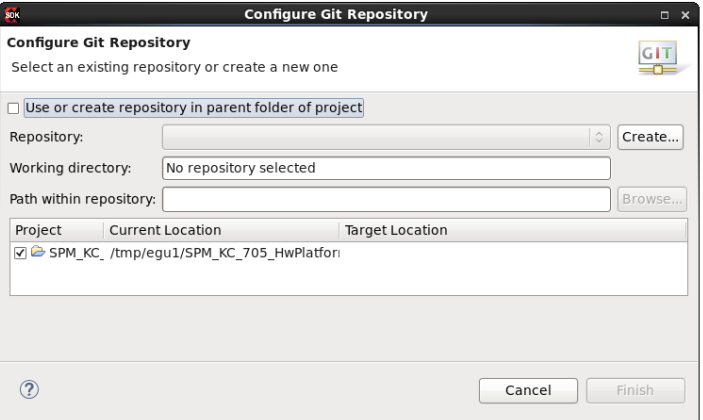Click the Cancel button
The image size is (703, 420).
pos(528,390)
